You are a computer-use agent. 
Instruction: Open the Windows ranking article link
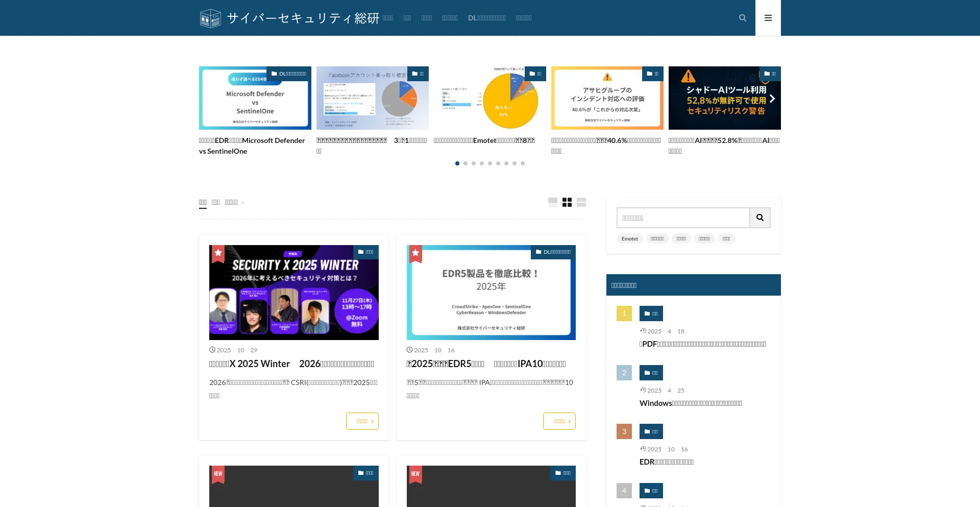click(x=690, y=403)
